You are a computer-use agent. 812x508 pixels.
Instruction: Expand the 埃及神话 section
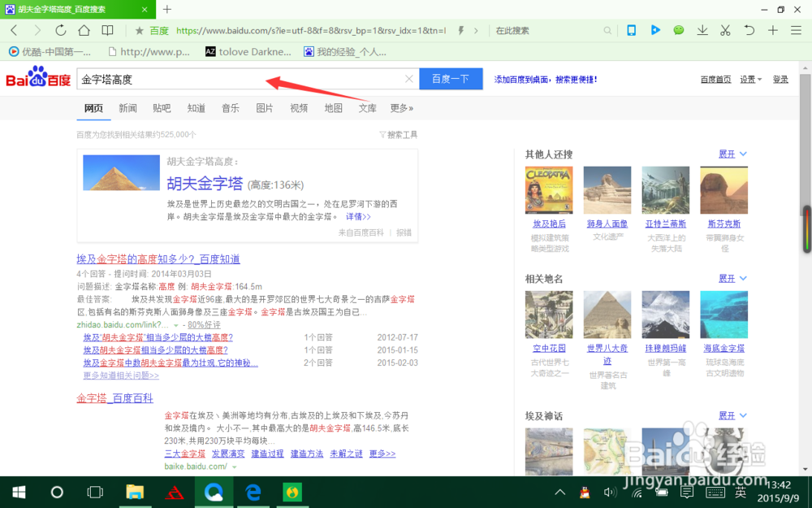click(728, 415)
